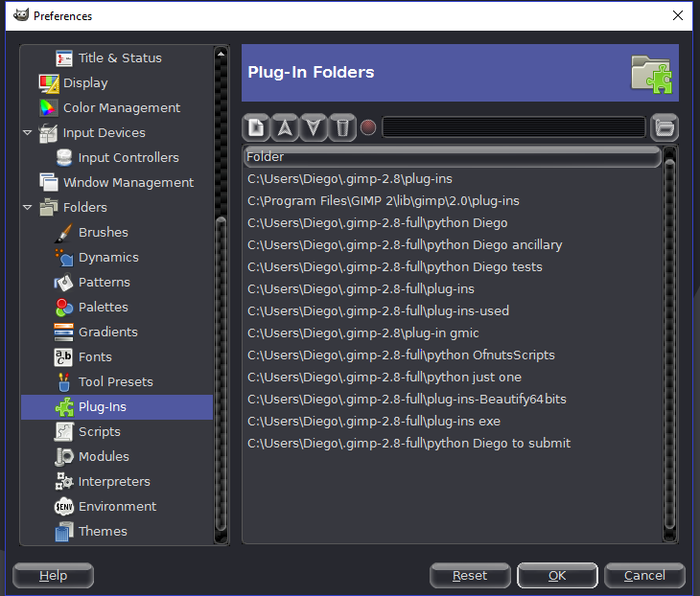Select the python Diego tests row
700x596 pixels.
coord(453,267)
